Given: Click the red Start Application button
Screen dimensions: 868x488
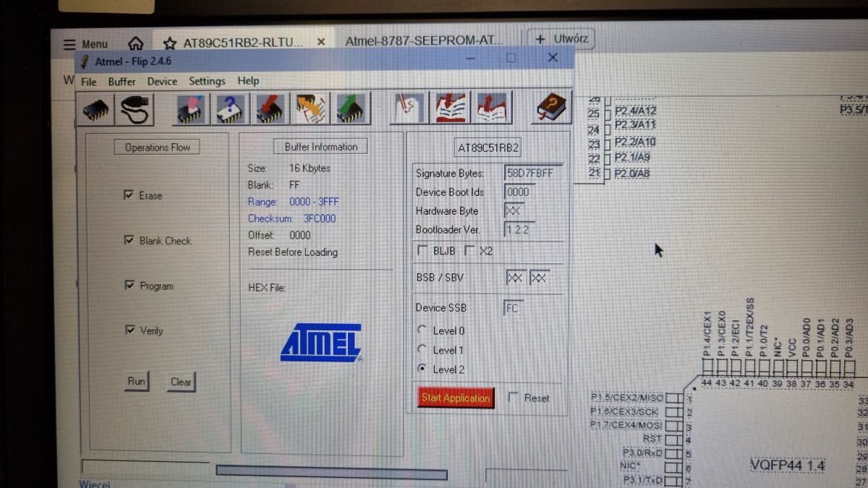Looking at the screenshot, I should [x=456, y=397].
